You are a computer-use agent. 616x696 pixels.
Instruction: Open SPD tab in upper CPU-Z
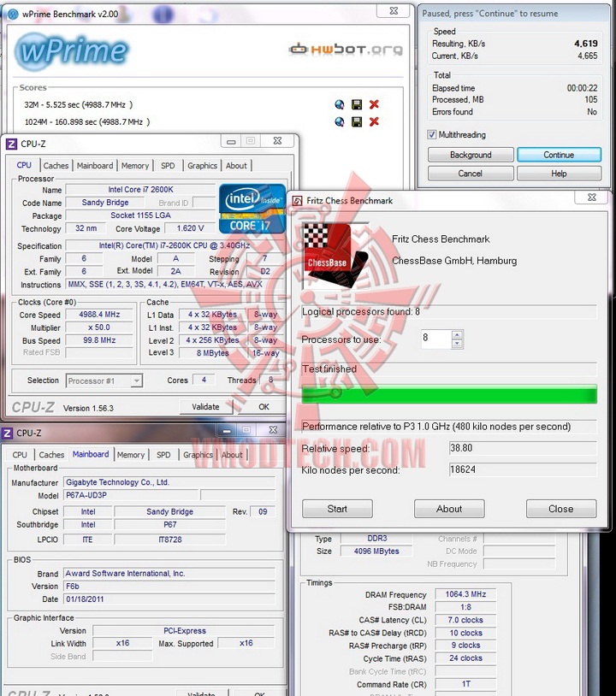click(x=168, y=166)
